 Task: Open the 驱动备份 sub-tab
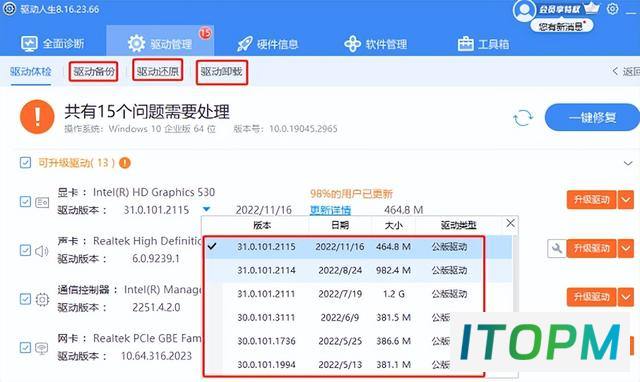click(93, 72)
